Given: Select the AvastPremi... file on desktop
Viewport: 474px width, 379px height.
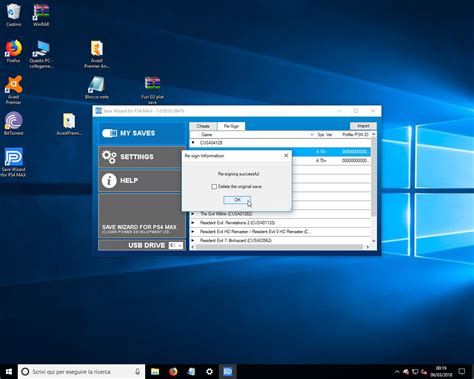Looking at the screenshot, I should click(69, 124).
